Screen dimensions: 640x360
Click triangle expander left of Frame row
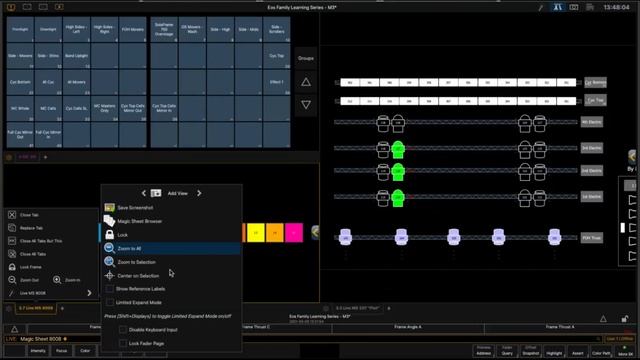(x=15, y=329)
